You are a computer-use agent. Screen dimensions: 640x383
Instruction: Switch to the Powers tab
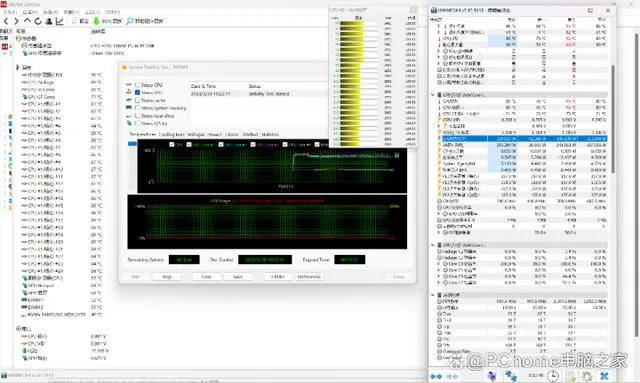point(215,134)
